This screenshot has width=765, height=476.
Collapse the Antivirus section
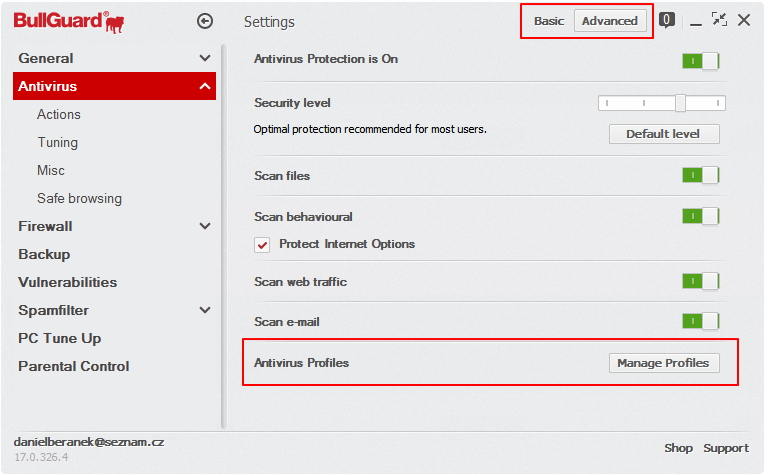(x=205, y=86)
